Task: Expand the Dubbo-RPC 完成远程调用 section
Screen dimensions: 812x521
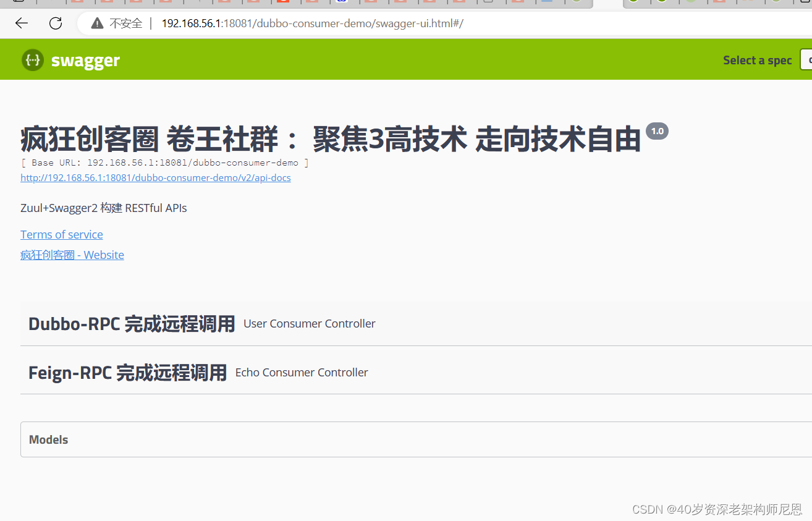Action: click(416, 324)
